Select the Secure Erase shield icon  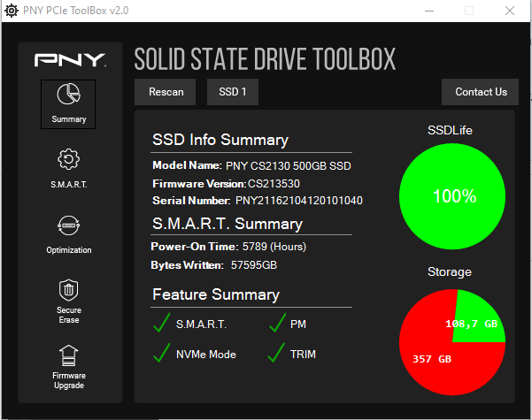[x=68, y=290]
